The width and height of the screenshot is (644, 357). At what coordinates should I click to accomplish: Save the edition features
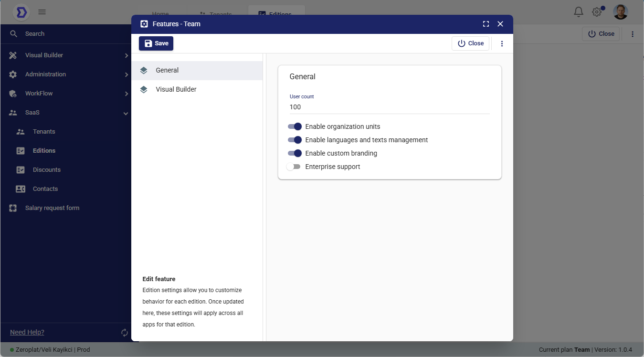(156, 43)
